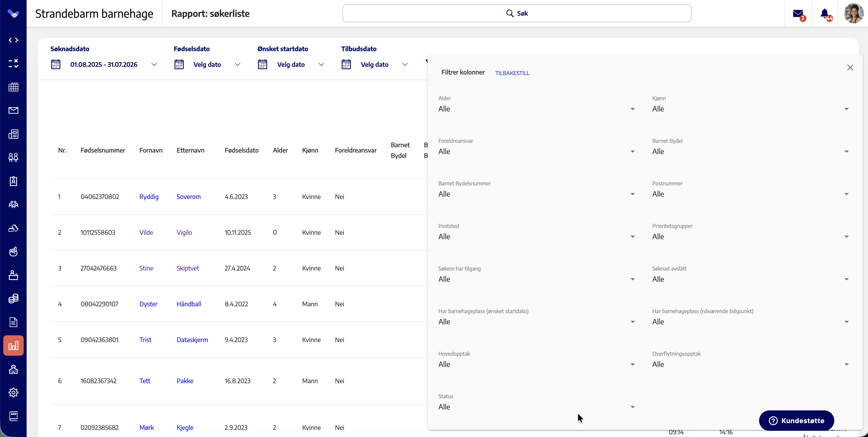Toggle the sidebar expand collapse arrows

point(14,40)
